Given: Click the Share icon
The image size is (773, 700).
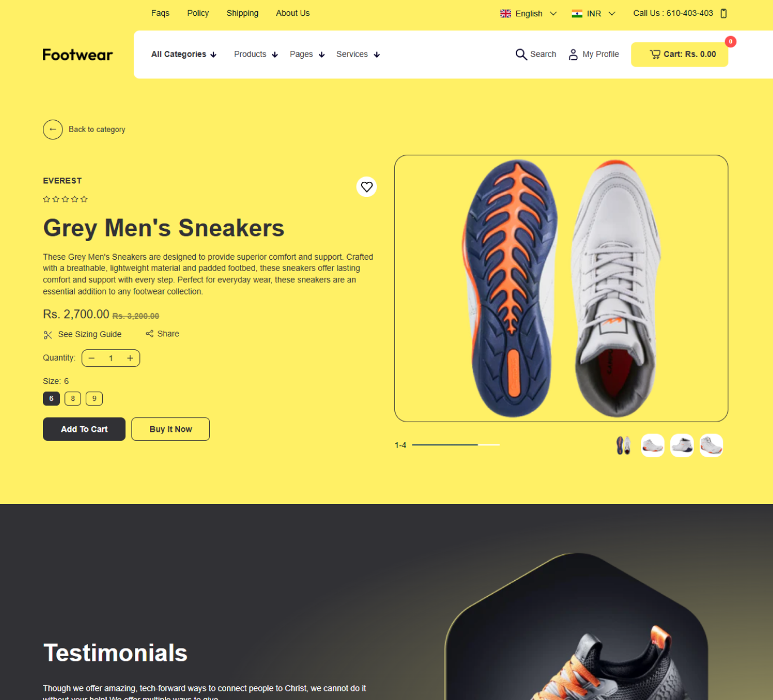Looking at the screenshot, I should point(150,334).
